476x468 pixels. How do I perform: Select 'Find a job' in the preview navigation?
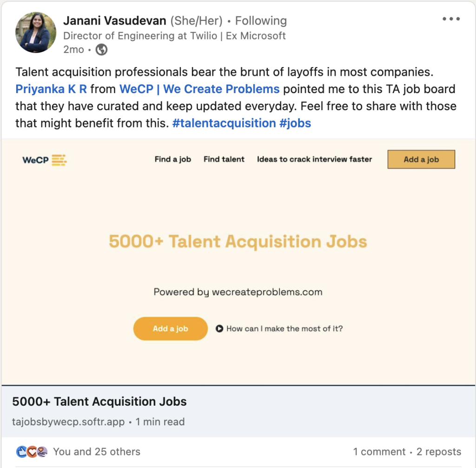pyautogui.click(x=173, y=159)
